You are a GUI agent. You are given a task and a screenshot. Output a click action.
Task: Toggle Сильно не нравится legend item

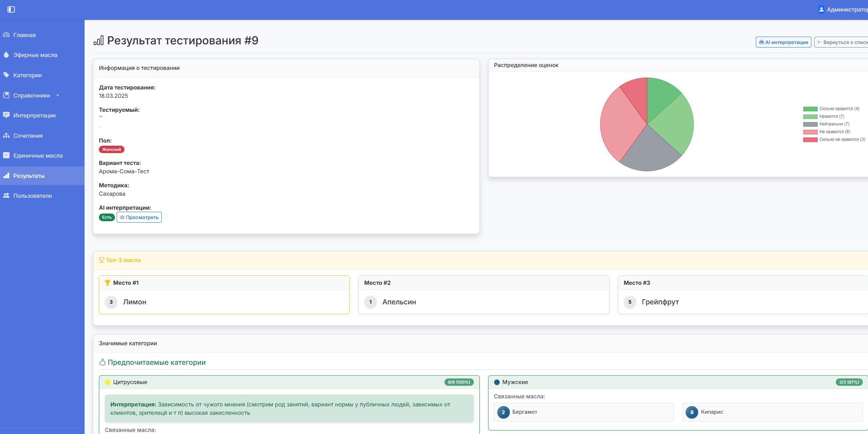pos(842,139)
